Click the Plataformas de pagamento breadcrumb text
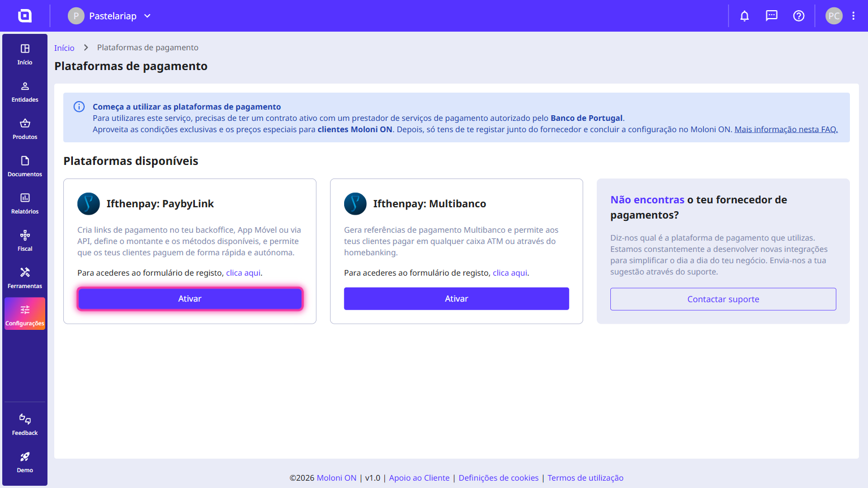Viewport: 868px width, 488px height. [x=147, y=47]
